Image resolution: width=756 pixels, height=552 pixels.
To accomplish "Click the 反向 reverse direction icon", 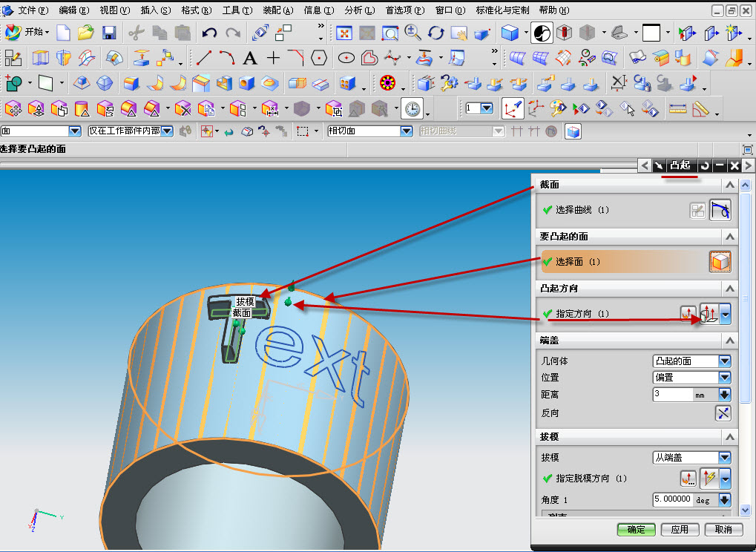I will tap(723, 413).
